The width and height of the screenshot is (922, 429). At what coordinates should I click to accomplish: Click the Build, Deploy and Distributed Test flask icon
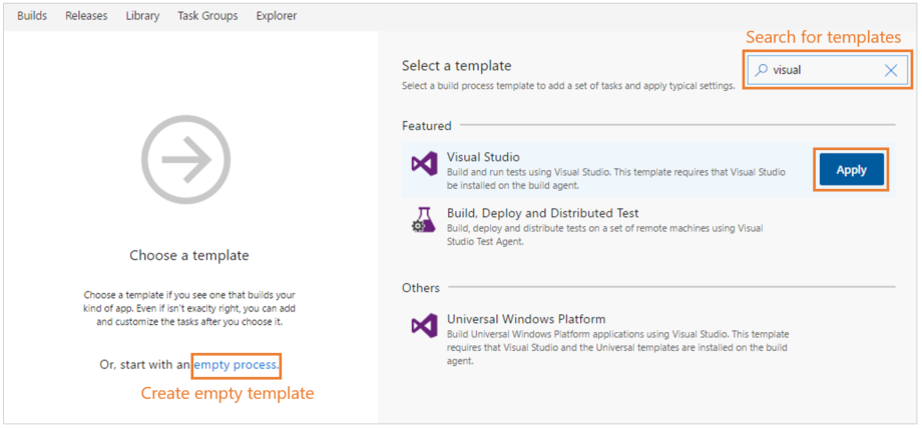pyautogui.click(x=424, y=219)
